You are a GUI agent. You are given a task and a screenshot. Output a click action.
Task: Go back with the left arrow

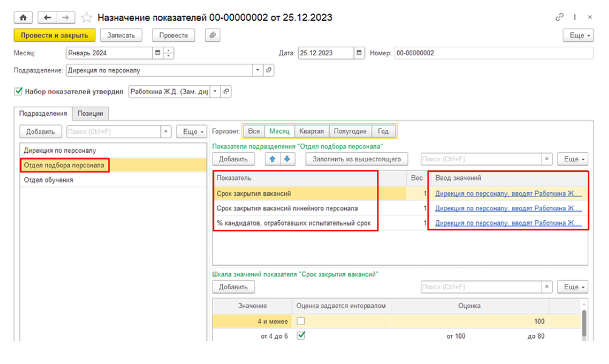click(47, 18)
